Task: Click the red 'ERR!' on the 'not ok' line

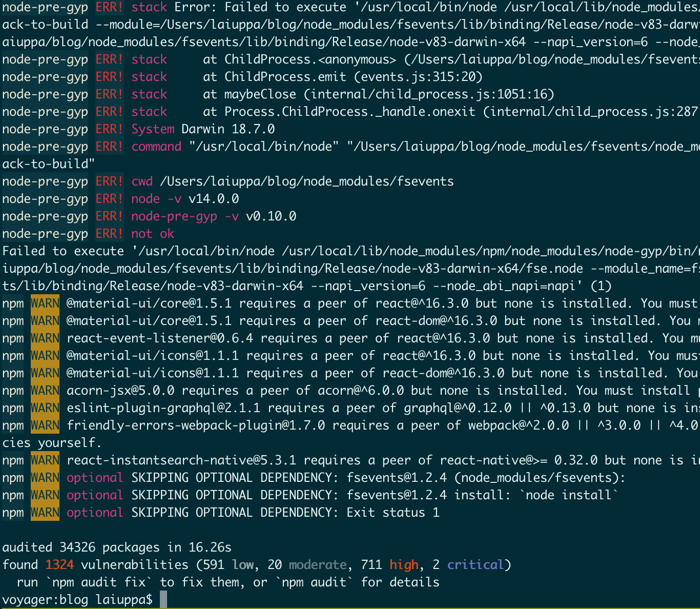Action: (x=109, y=233)
